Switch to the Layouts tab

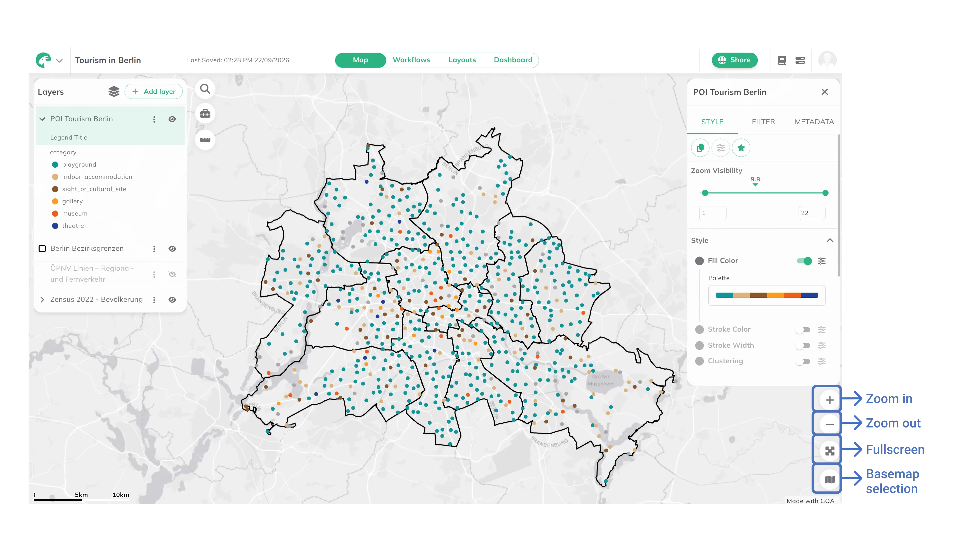click(462, 60)
